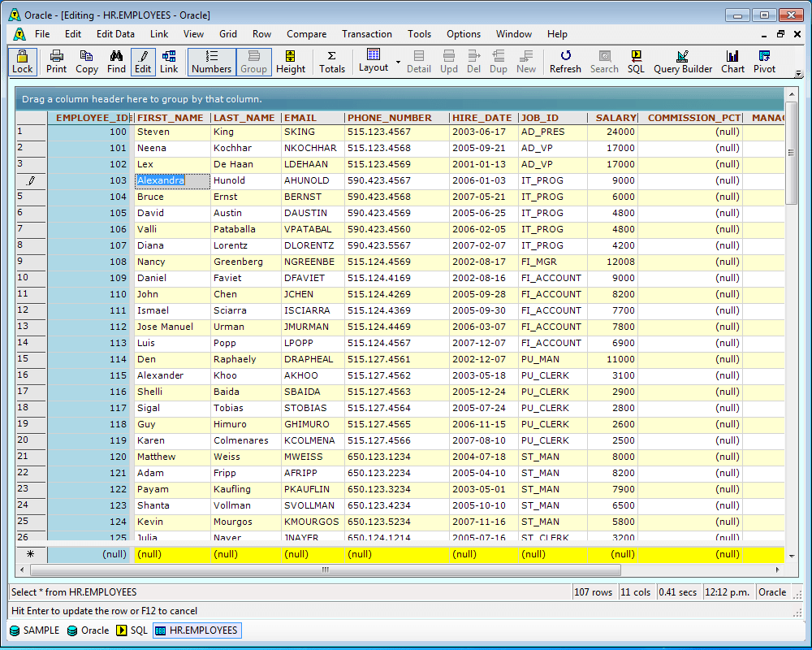Click the Upd update icon
Viewport: 812px width, 650px height.
coord(449,62)
